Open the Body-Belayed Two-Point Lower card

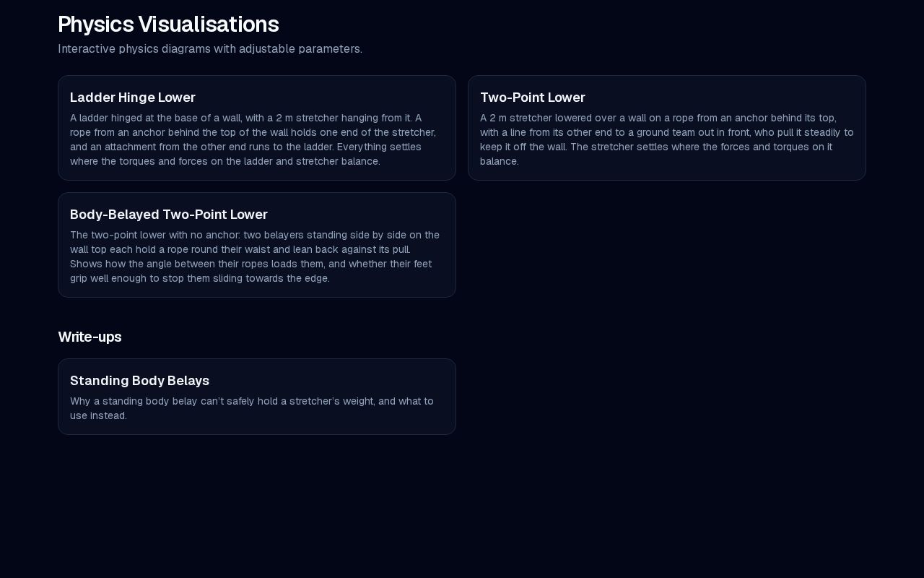[x=257, y=245]
